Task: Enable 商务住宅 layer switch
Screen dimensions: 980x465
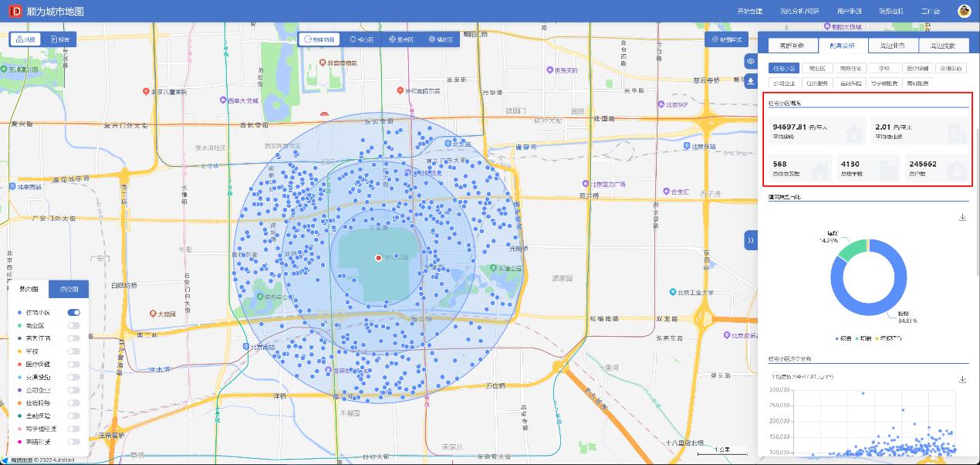Action: (x=74, y=338)
